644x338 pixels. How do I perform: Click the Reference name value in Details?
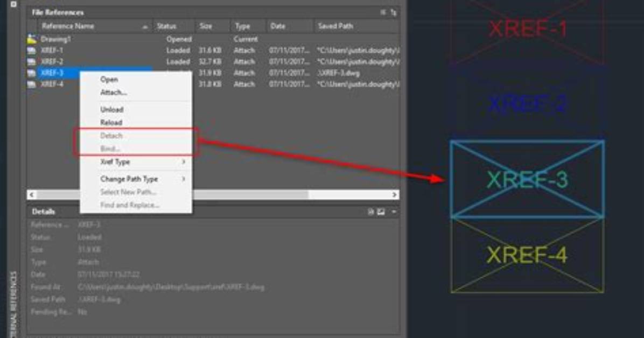coord(89,224)
